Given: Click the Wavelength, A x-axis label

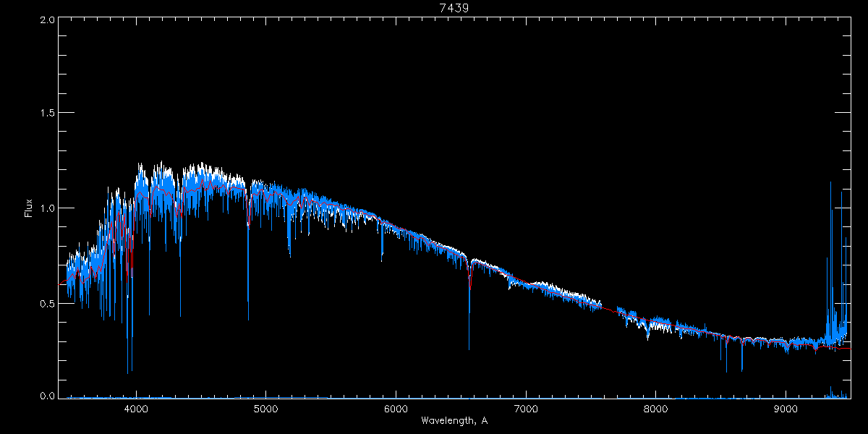Looking at the screenshot, I should (454, 421).
